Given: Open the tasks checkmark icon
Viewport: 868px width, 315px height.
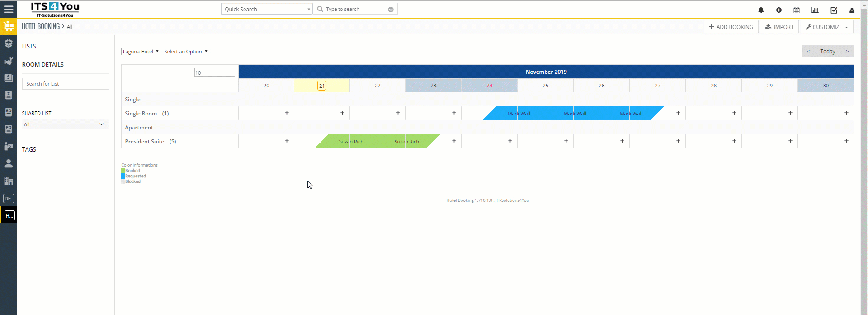Looking at the screenshot, I should (x=834, y=10).
